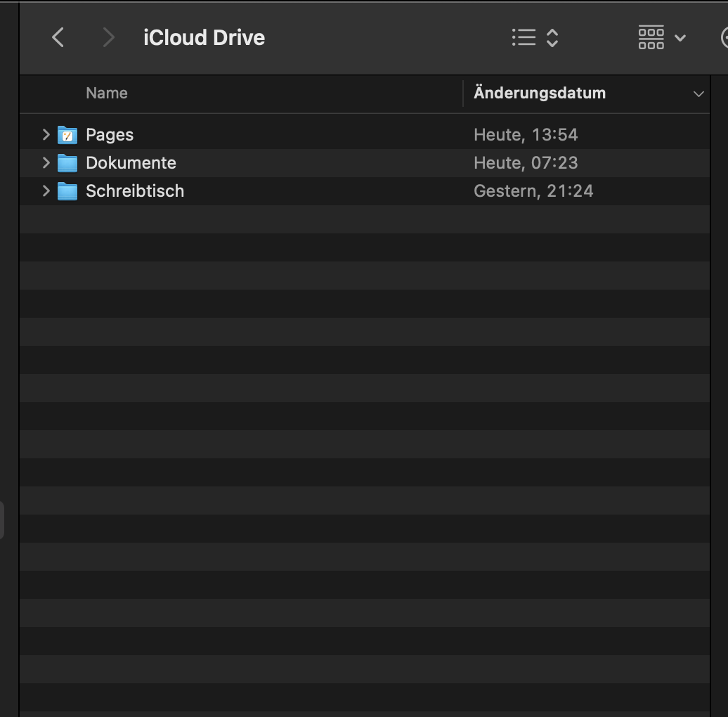Select the Dokumente folder icon

pos(67,163)
